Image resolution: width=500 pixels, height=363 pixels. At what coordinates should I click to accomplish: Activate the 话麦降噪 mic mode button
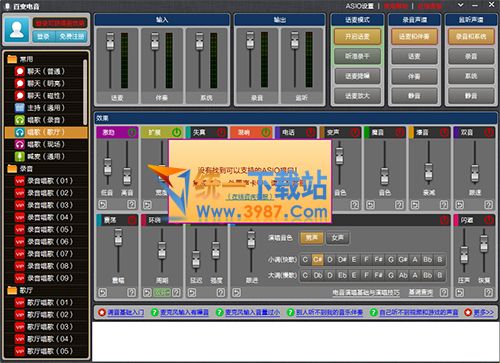[x=357, y=76]
